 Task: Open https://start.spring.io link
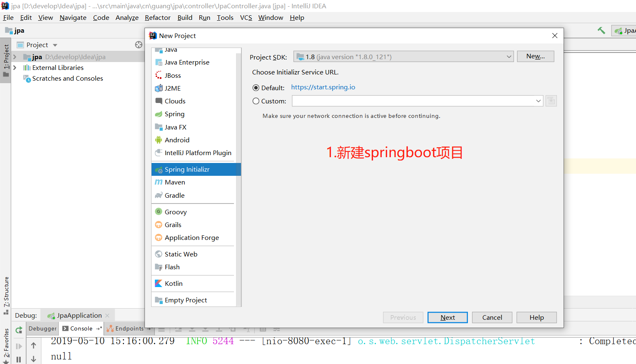point(323,87)
